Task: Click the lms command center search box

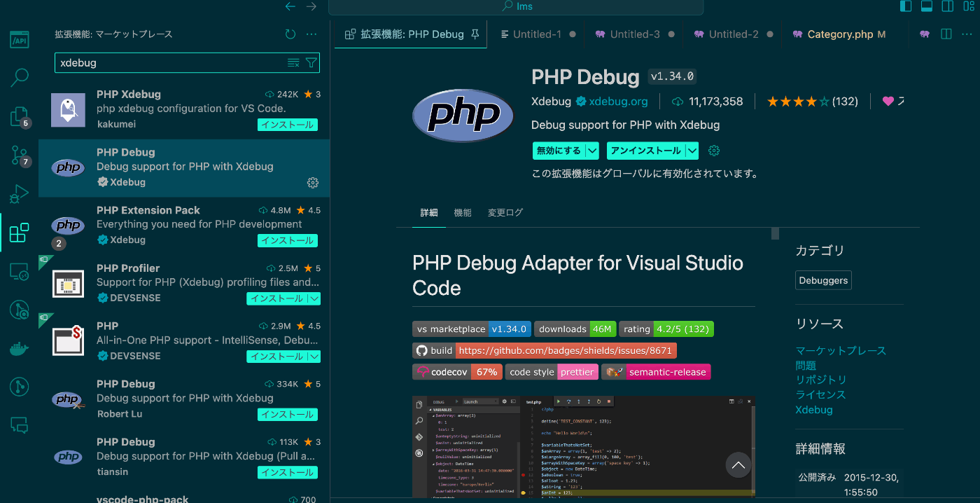Action: (x=516, y=6)
